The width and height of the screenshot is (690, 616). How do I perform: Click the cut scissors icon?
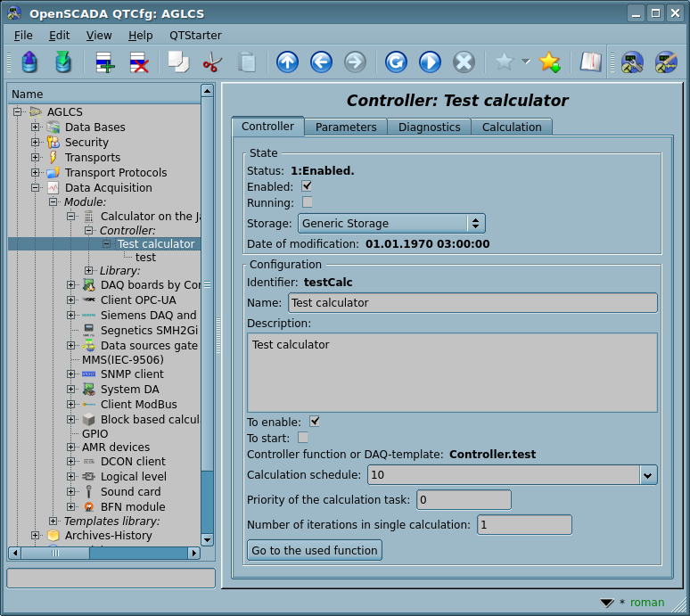pos(212,62)
